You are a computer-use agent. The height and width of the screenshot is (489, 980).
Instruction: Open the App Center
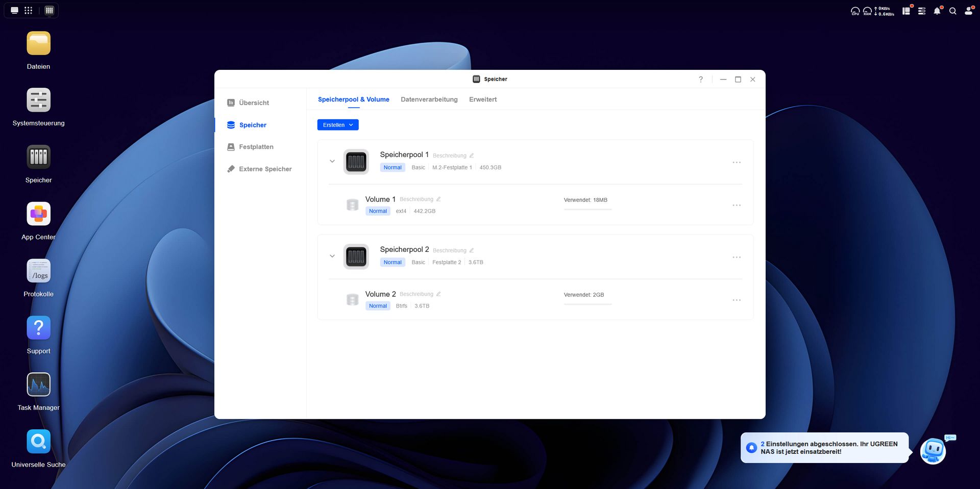38,214
